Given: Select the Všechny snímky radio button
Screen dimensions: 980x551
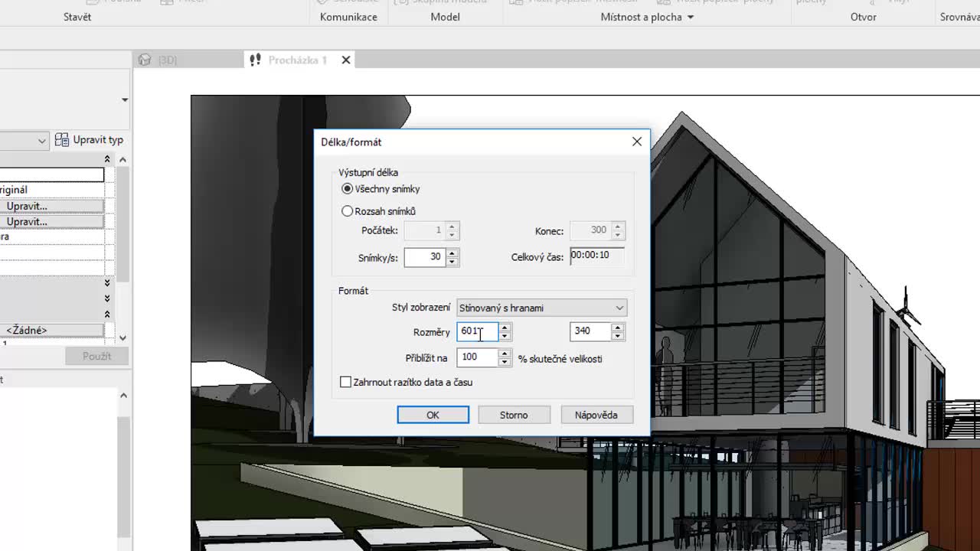Looking at the screenshot, I should (x=348, y=189).
